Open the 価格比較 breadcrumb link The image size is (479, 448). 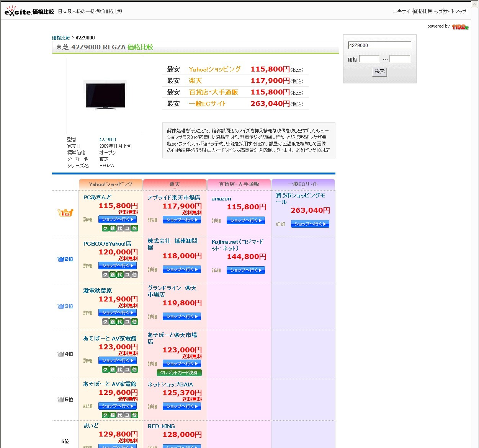click(61, 38)
